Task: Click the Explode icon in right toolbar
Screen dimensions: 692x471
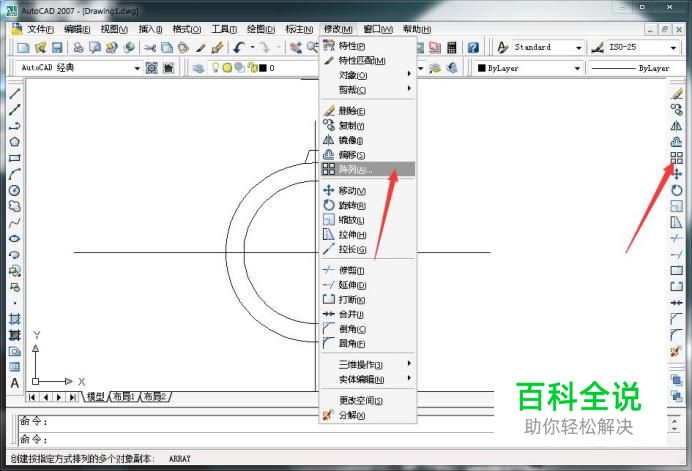Action: (x=676, y=351)
